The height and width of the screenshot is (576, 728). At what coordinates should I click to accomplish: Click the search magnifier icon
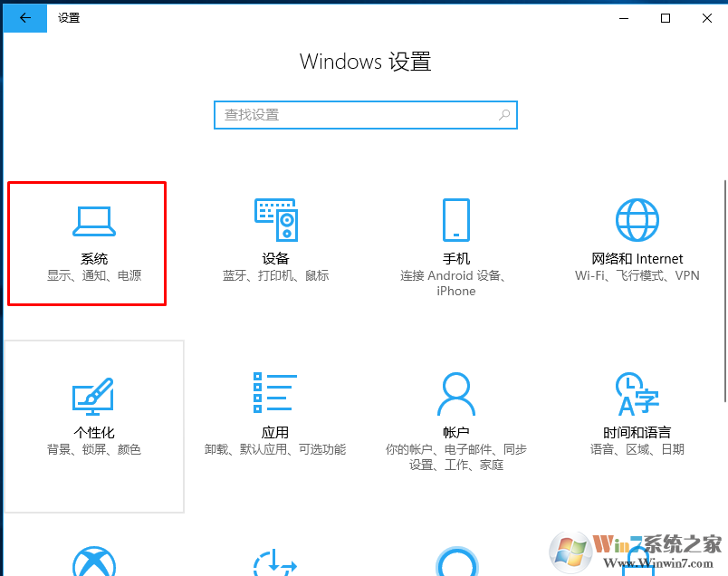click(504, 115)
